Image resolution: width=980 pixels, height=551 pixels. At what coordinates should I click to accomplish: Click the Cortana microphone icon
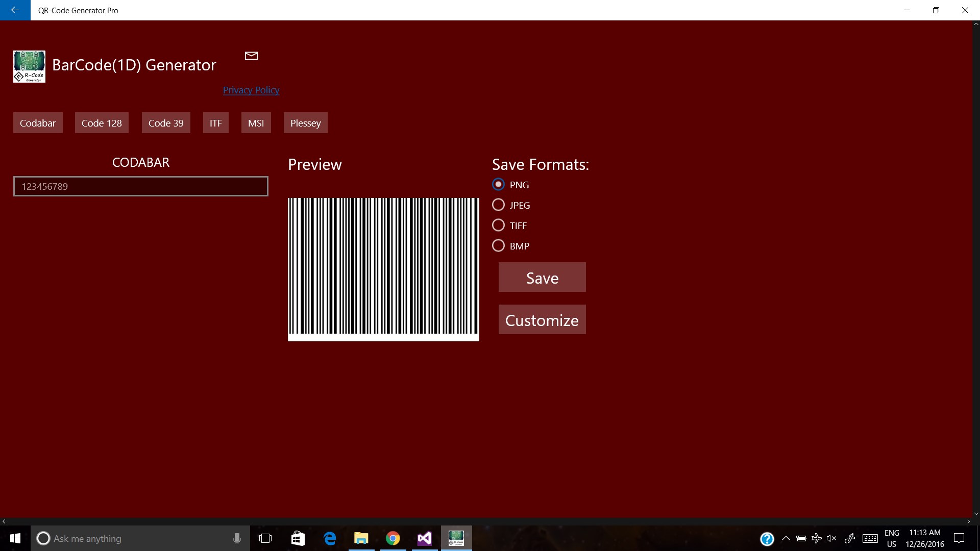click(x=237, y=538)
